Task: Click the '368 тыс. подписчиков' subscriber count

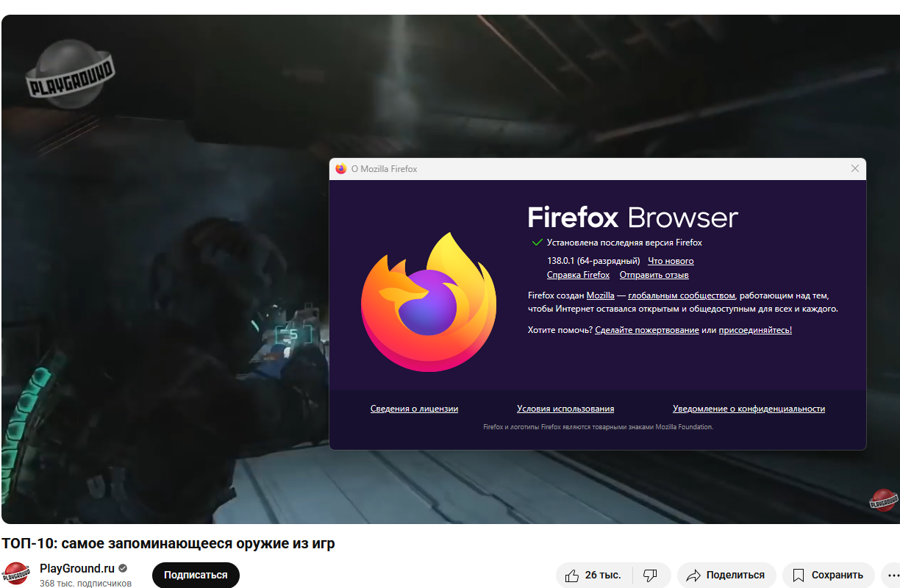Action: tap(85, 583)
